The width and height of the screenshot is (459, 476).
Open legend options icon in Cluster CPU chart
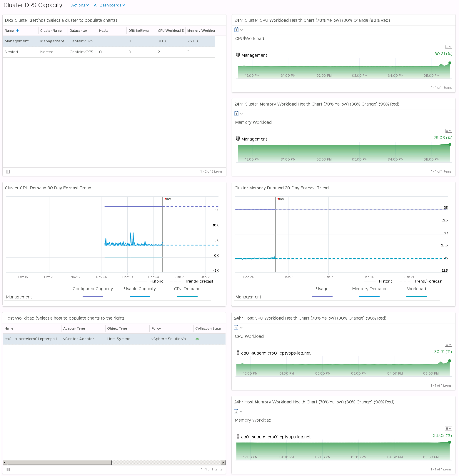pos(448,47)
